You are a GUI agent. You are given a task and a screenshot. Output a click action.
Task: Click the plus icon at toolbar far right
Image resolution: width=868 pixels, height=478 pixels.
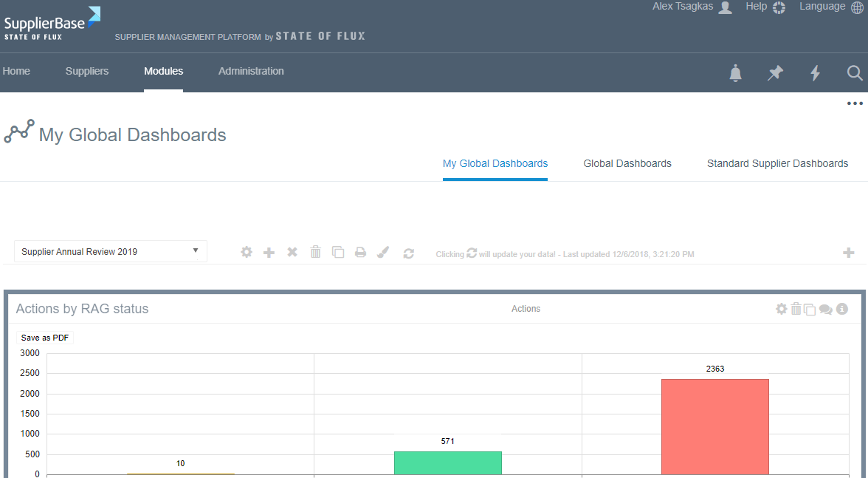click(848, 253)
